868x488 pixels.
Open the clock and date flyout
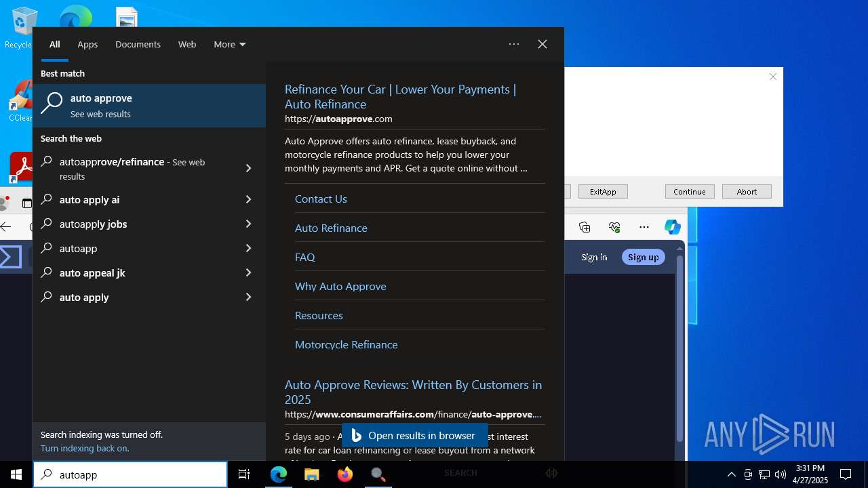pyautogui.click(x=810, y=474)
